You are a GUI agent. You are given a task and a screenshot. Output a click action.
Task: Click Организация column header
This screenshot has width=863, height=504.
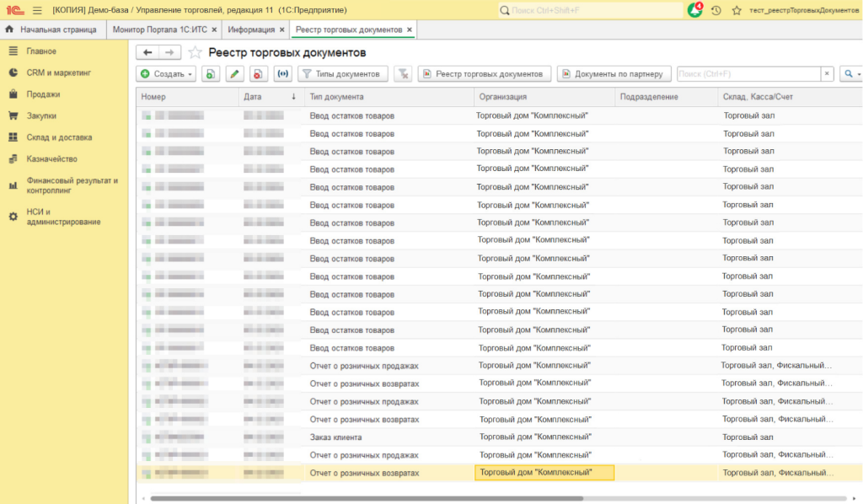click(544, 97)
